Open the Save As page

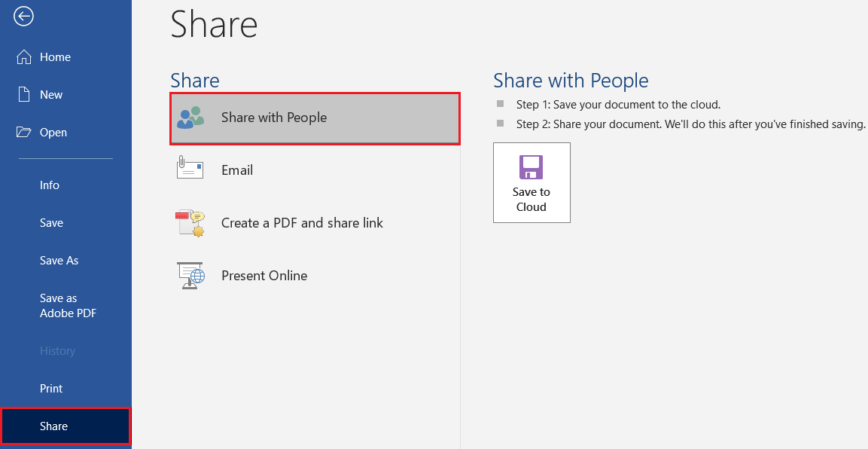click(x=66, y=260)
